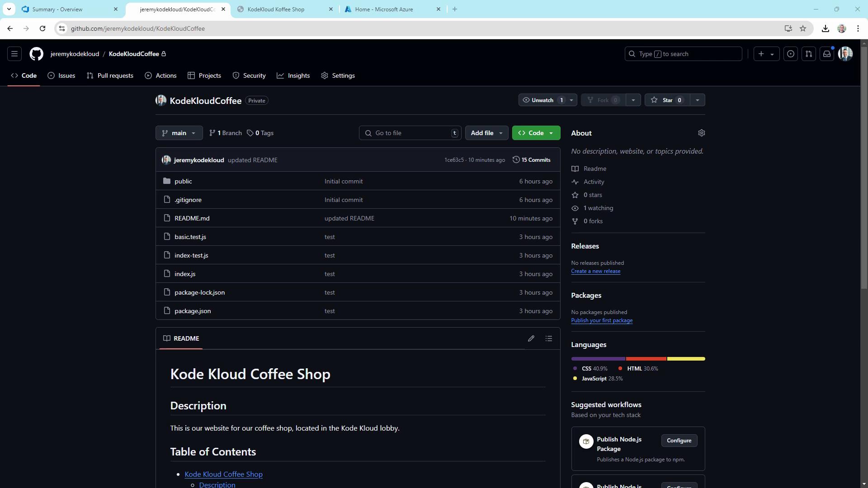Open the issues icon in header

coord(791,54)
